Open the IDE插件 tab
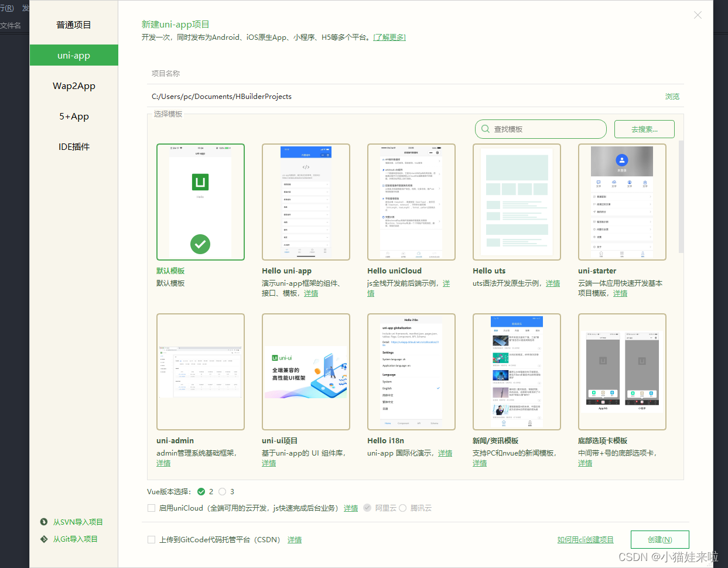This screenshot has width=728, height=568. click(74, 146)
